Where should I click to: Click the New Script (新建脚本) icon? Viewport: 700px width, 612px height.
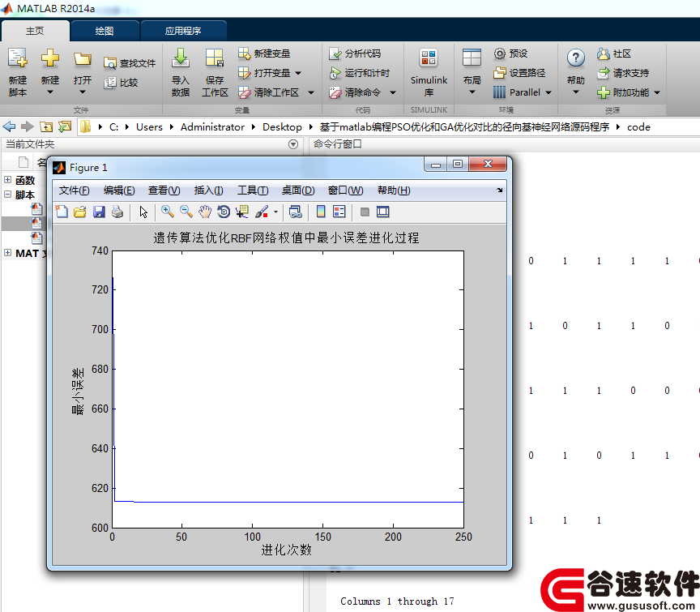[18, 58]
